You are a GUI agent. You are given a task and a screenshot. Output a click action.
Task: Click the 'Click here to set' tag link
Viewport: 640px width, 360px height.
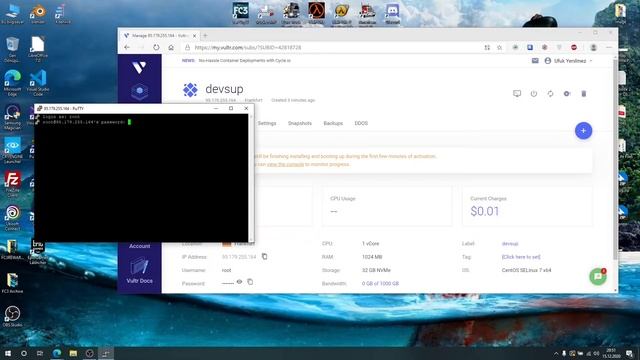pyautogui.click(x=521, y=257)
